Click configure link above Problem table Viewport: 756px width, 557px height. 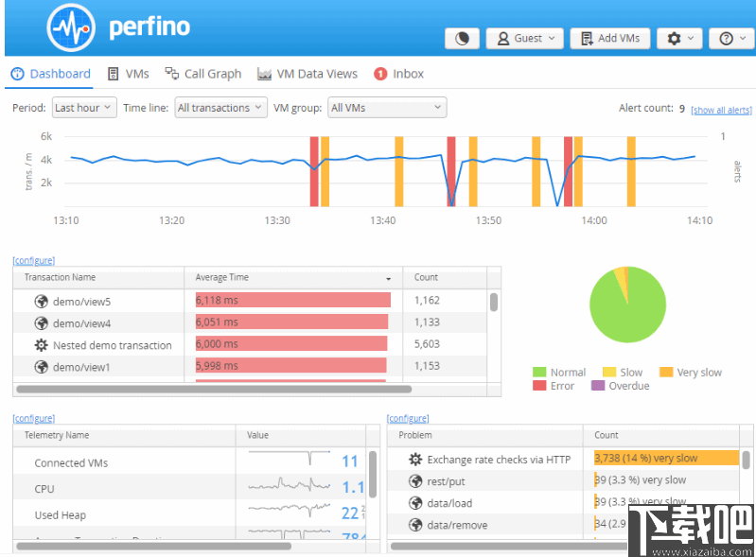[408, 418]
